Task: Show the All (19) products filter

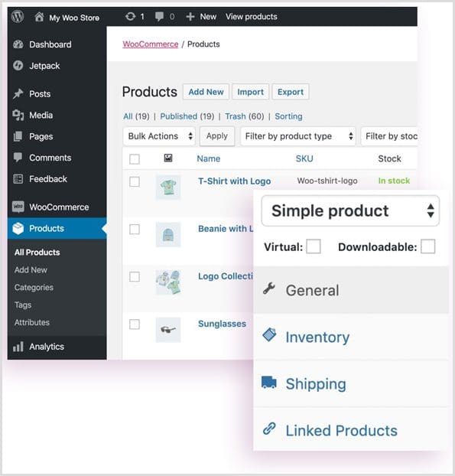Action: point(136,116)
